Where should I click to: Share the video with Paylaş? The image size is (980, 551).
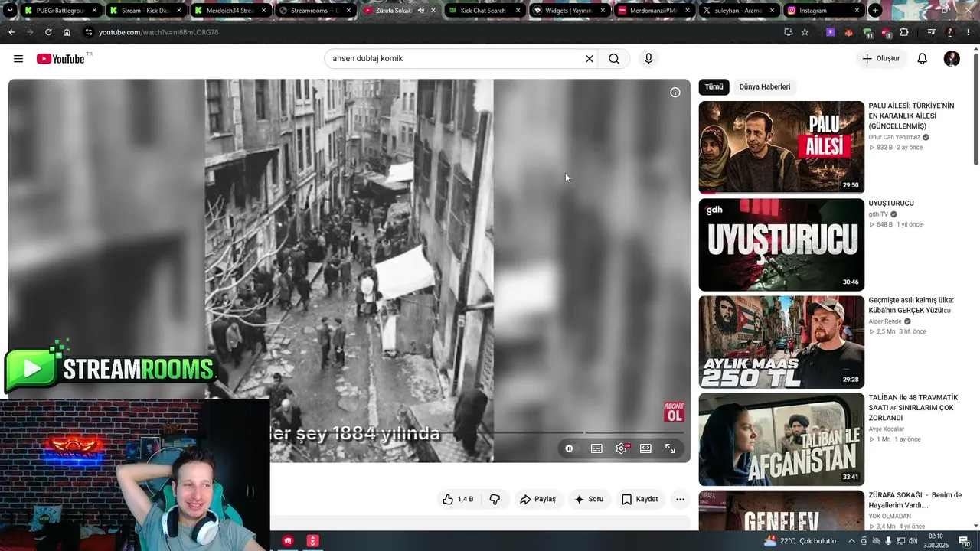(x=537, y=500)
